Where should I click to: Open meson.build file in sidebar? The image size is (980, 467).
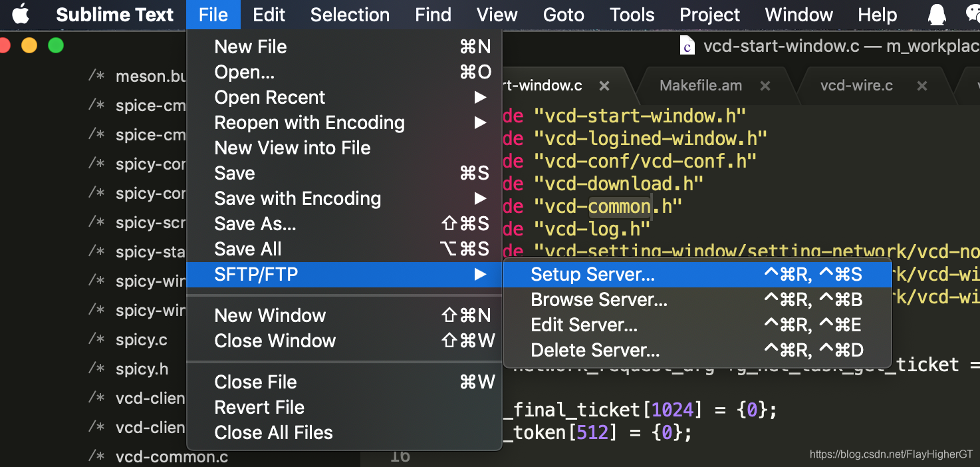pyautogui.click(x=151, y=77)
